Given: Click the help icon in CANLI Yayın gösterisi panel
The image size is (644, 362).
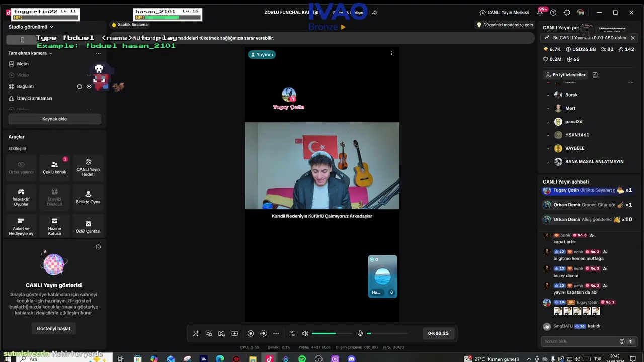Looking at the screenshot, I should (98, 247).
